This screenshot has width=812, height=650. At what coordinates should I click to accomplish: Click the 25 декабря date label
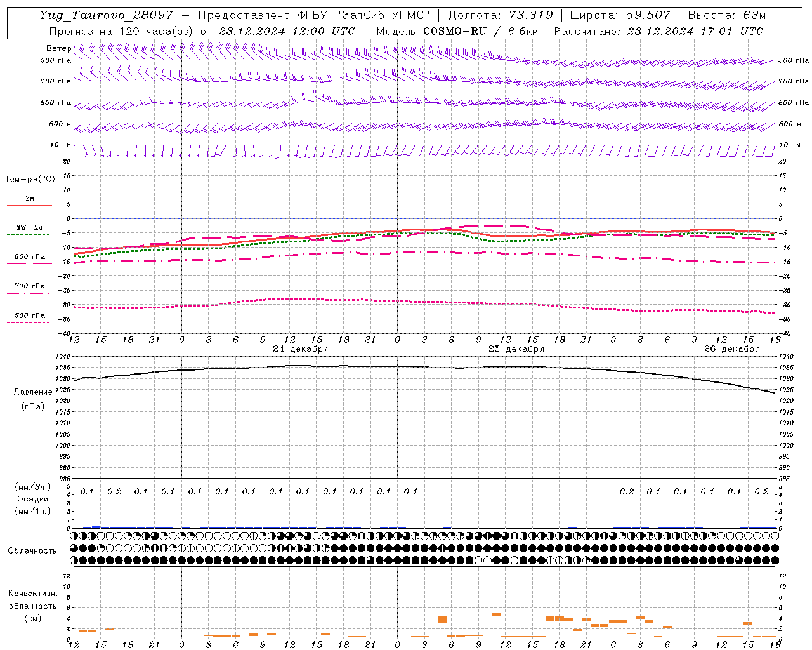[516, 349]
